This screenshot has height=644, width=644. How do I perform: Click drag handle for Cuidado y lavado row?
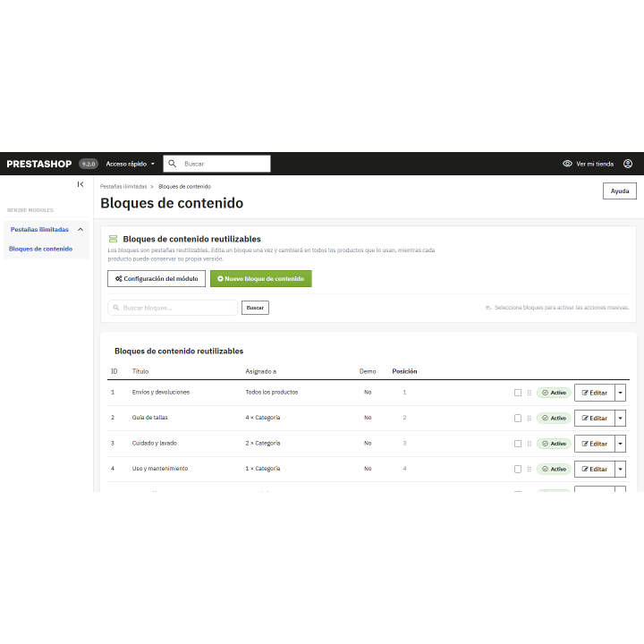tap(529, 444)
